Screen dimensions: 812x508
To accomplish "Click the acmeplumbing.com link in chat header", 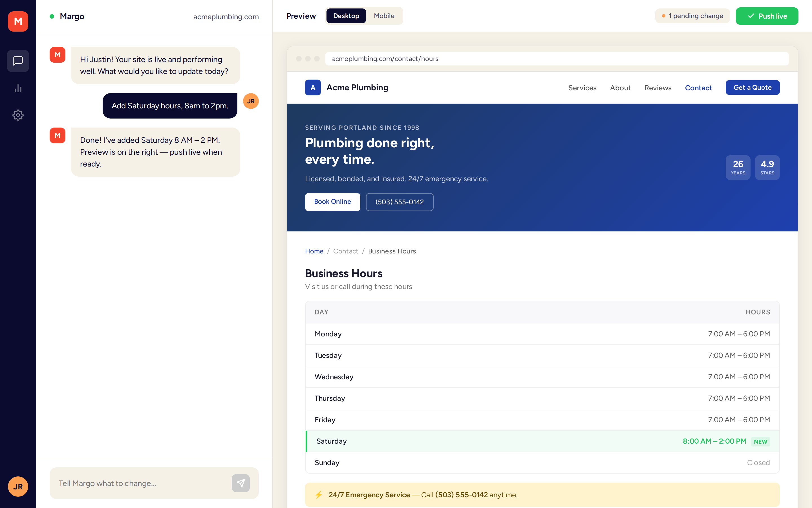I will (226, 17).
